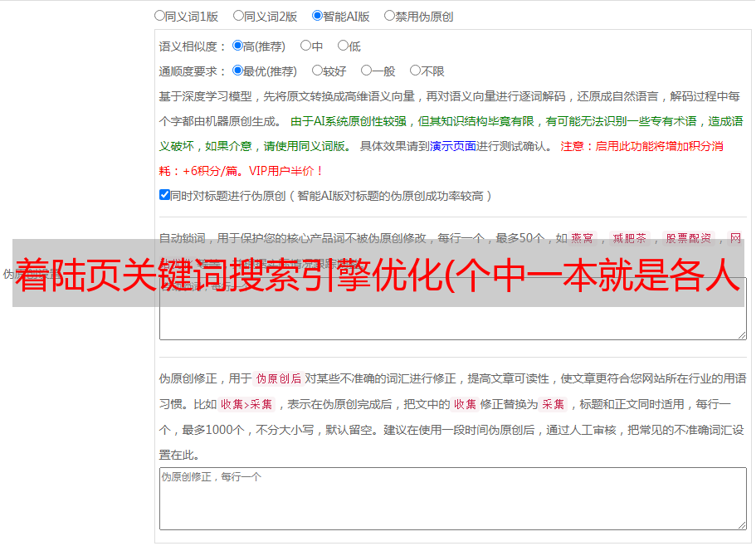
Task: Click the 伪原创后 highlighted tag
Action: pos(279,378)
